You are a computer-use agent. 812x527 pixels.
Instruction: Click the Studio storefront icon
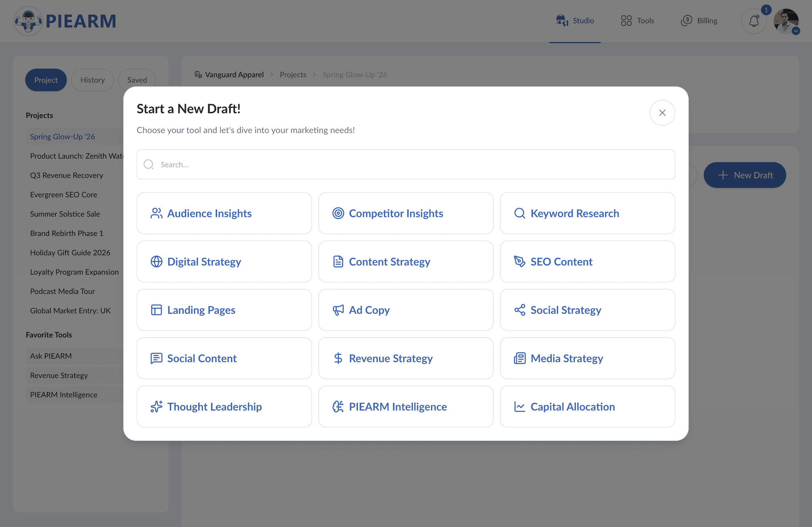point(562,21)
